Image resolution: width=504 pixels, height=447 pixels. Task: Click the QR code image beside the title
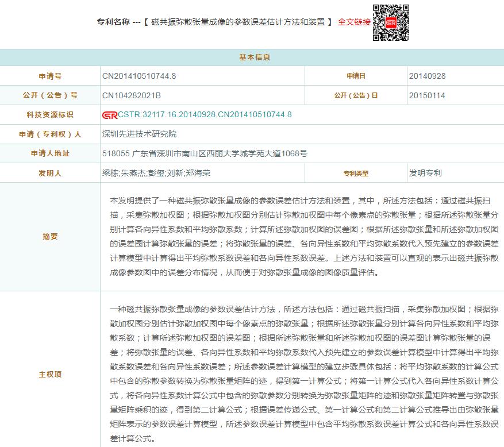click(x=391, y=23)
